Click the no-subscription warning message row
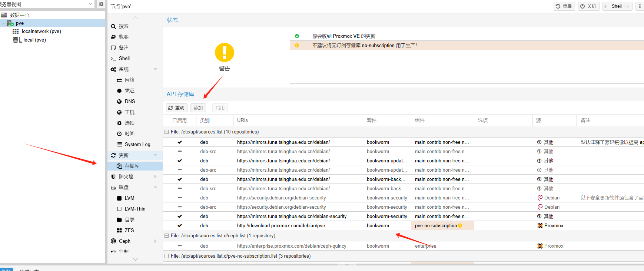This screenshot has width=644, height=271. point(467,46)
